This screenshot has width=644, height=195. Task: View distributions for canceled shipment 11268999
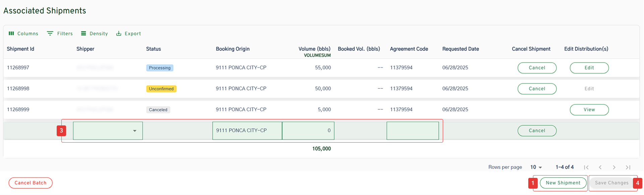[x=589, y=110]
